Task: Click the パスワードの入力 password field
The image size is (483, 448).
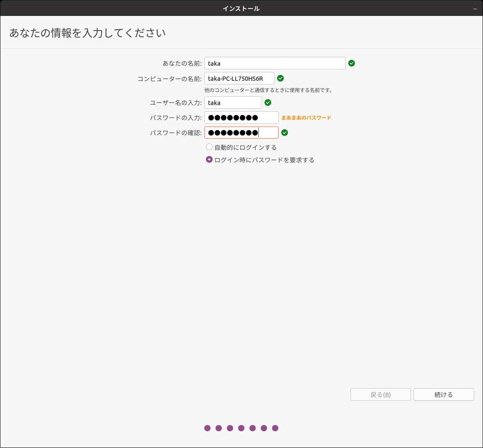Action: 241,118
